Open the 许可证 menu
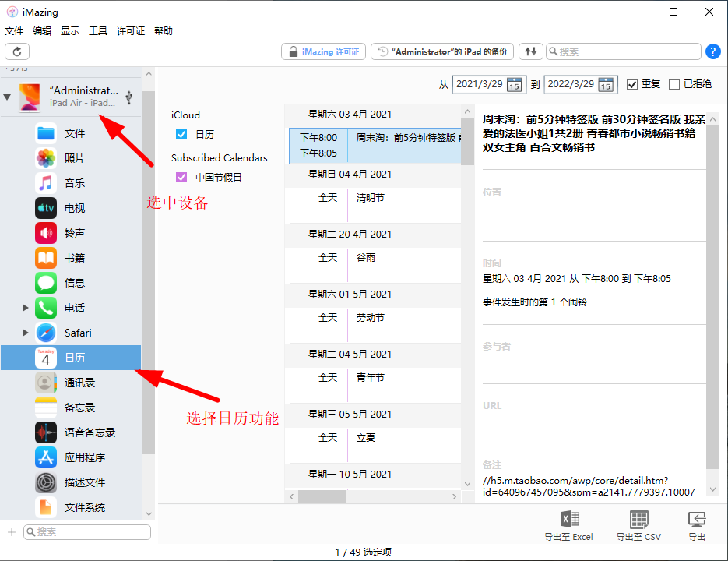 tap(131, 30)
